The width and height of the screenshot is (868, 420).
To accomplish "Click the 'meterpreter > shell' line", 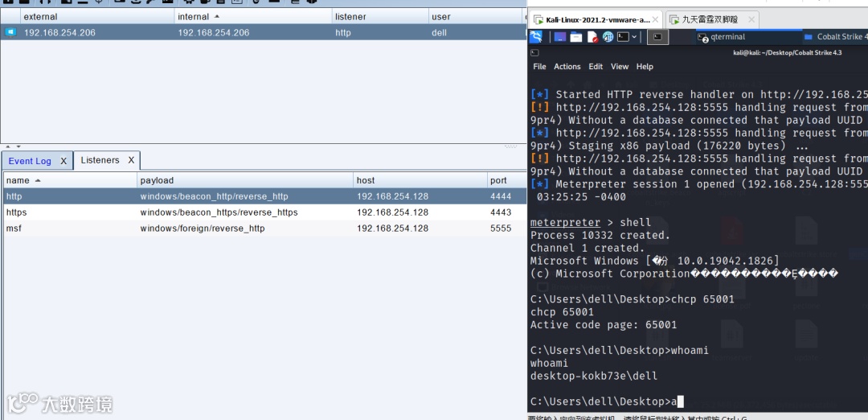I will [591, 223].
